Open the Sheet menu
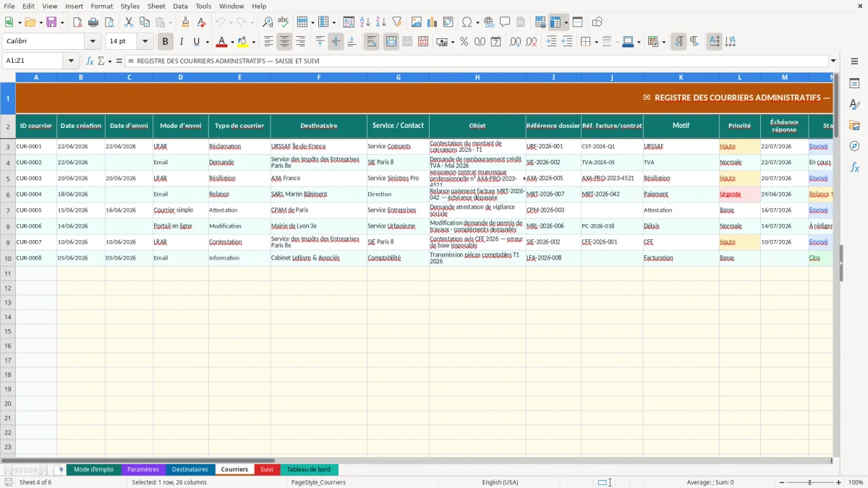Viewport: 868px width, 488px height. pyautogui.click(x=156, y=6)
